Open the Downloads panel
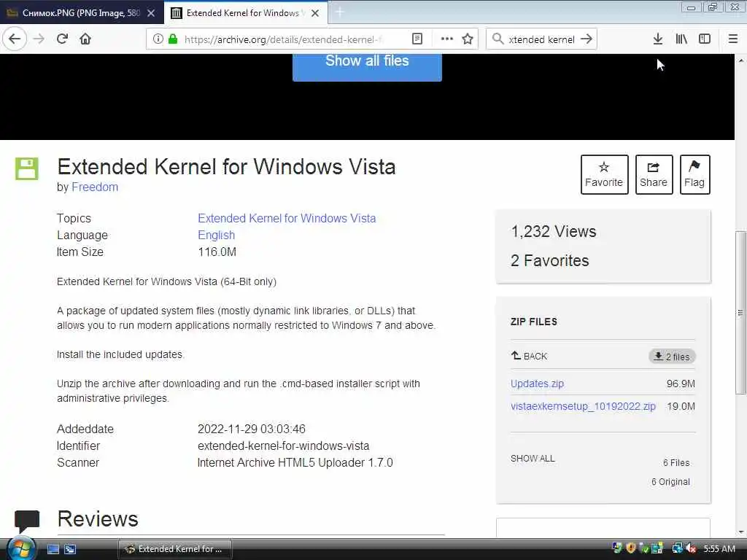The width and height of the screenshot is (747, 560). pos(658,39)
